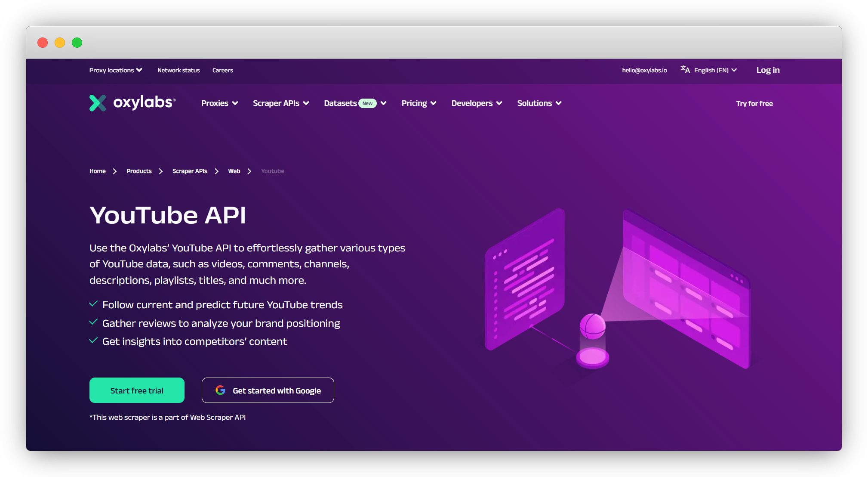The width and height of the screenshot is (868, 477).
Task: Expand the Scraper APIs menu
Action: pos(281,103)
